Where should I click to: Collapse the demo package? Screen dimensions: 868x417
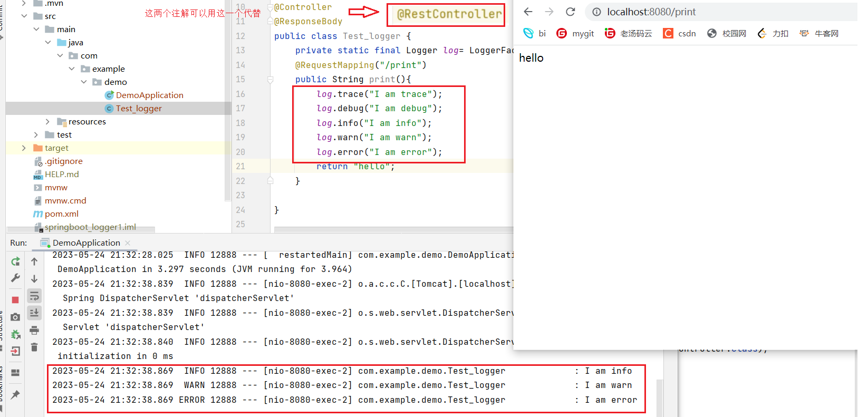(x=84, y=82)
